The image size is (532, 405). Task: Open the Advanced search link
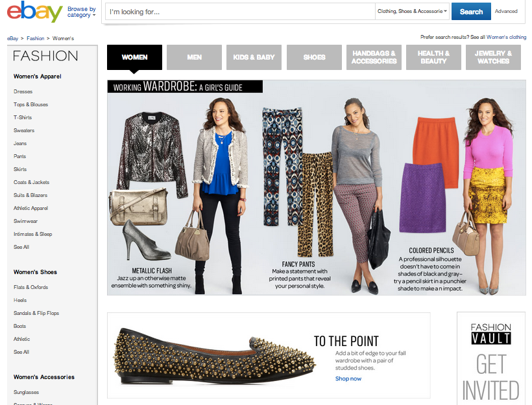tap(506, 11)
